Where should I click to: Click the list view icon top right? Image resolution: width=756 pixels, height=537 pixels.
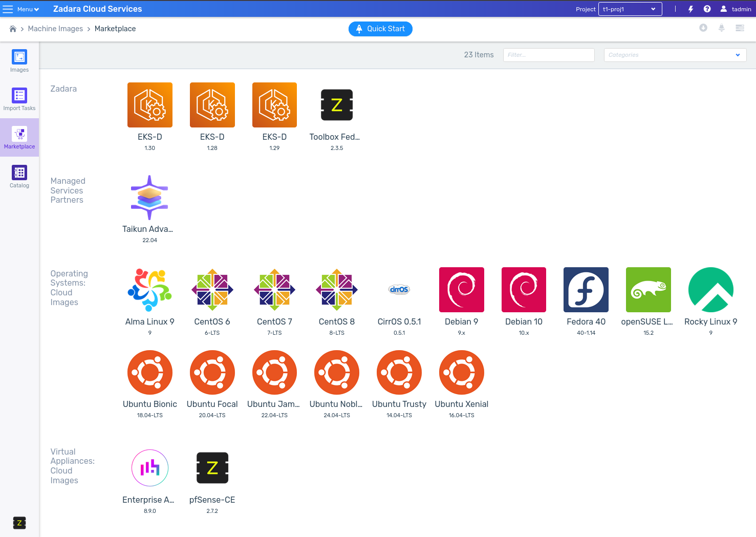(x=740, y=28)
